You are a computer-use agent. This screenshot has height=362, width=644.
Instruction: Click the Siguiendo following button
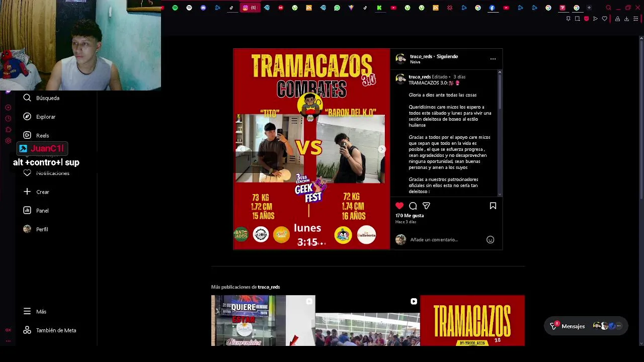(447, 56)
